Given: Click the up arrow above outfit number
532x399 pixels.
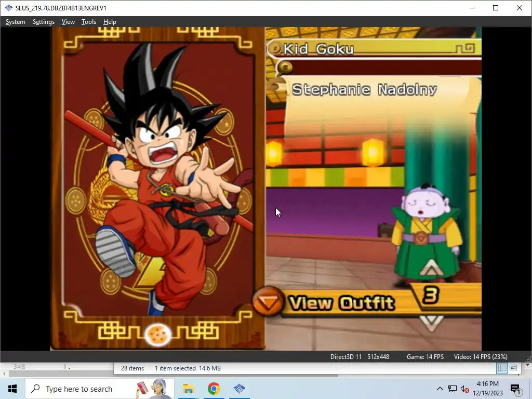Looking at the screenshot, I should click(431, 268).
